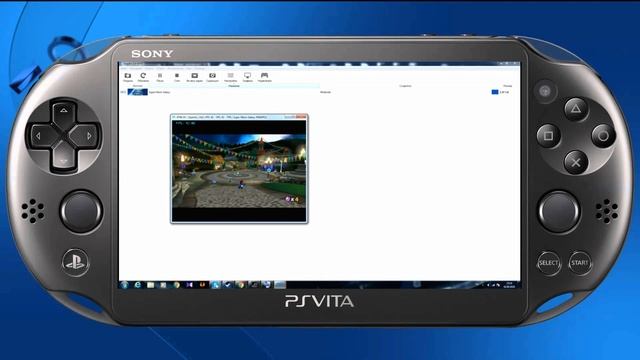Open the Steam taskbar icon

pyautogui.click(x=228, y=285)
